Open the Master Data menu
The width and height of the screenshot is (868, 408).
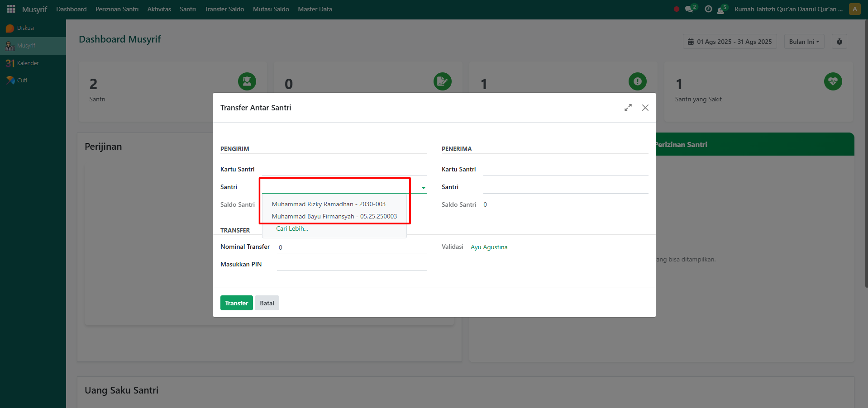click(x=315, y=9)
